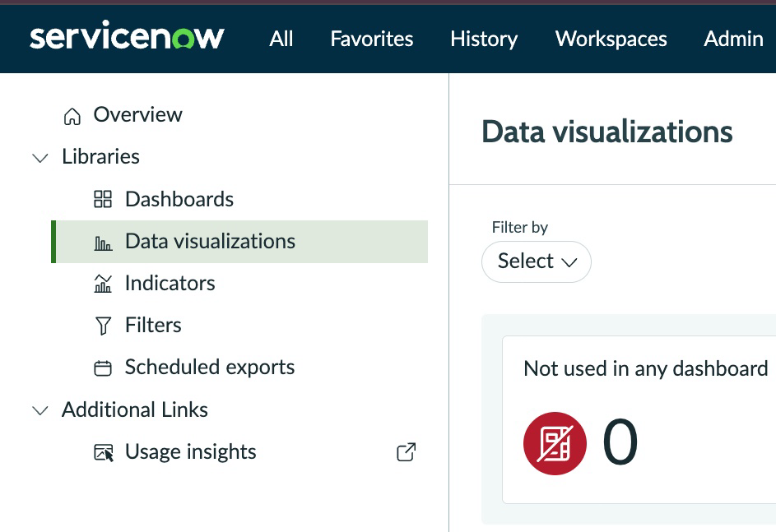Open the Favorites menu
776x532 pixels.
[372, 39]
